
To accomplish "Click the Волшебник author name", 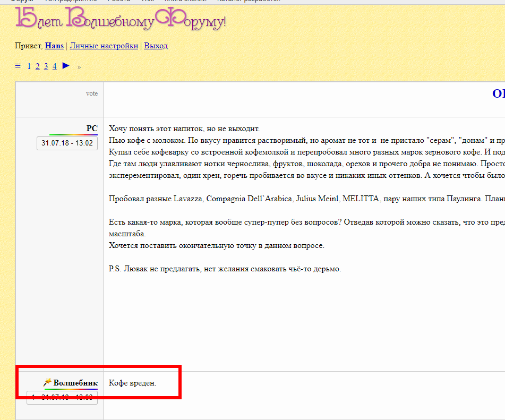I will point(75,383).
